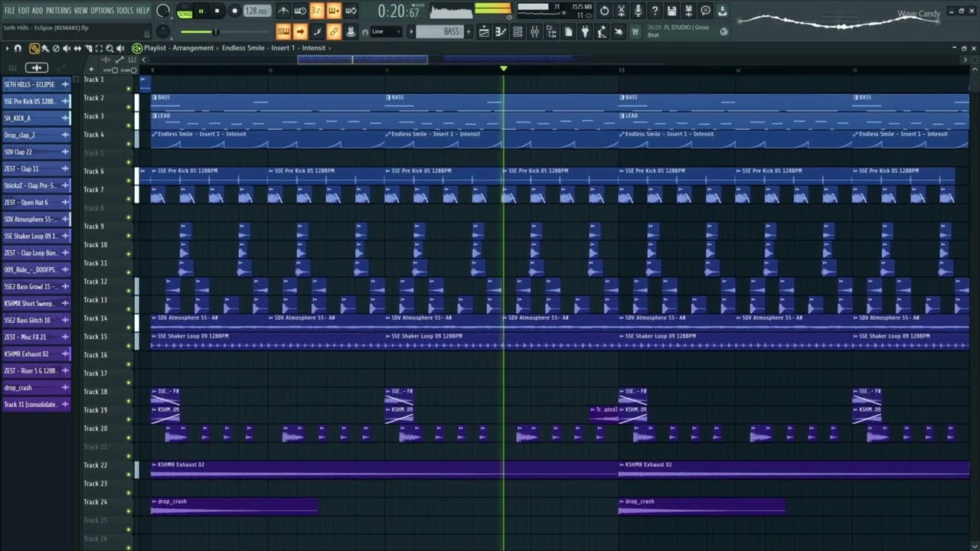
Task: Select the pencil draw tool in Playlist
Action: pos(34,48)
